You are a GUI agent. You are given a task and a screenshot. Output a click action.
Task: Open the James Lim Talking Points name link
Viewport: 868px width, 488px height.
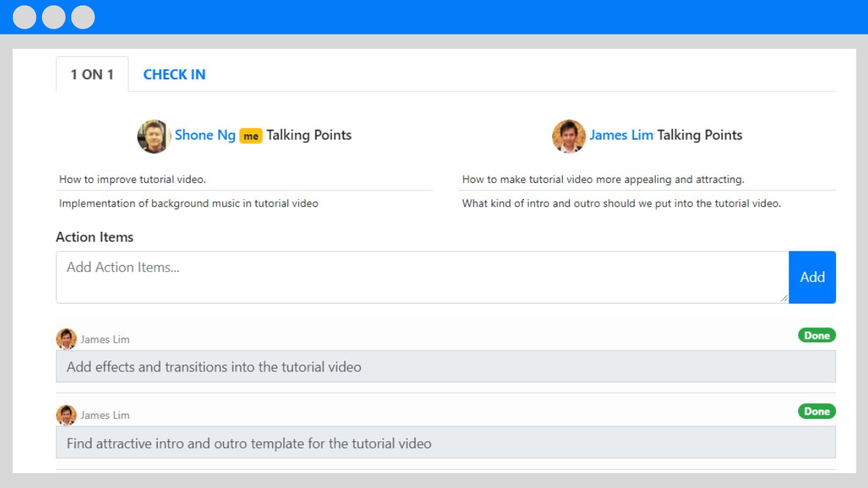(x=621, y=135)
